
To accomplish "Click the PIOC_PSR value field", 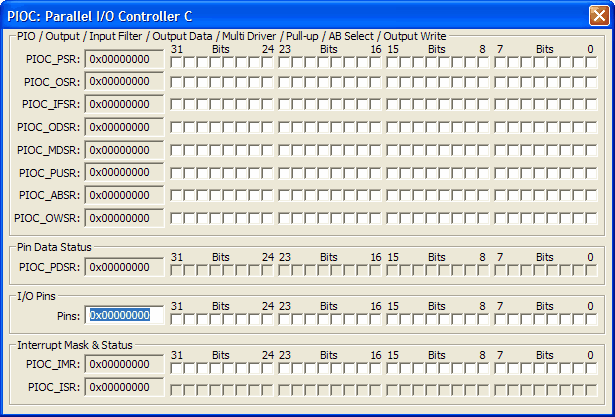I will [x=124, y=59].
